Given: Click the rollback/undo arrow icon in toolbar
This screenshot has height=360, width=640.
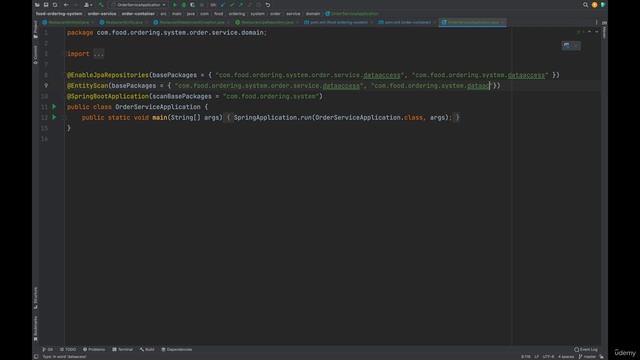Looking at the screenshot, I should point(268,5).
